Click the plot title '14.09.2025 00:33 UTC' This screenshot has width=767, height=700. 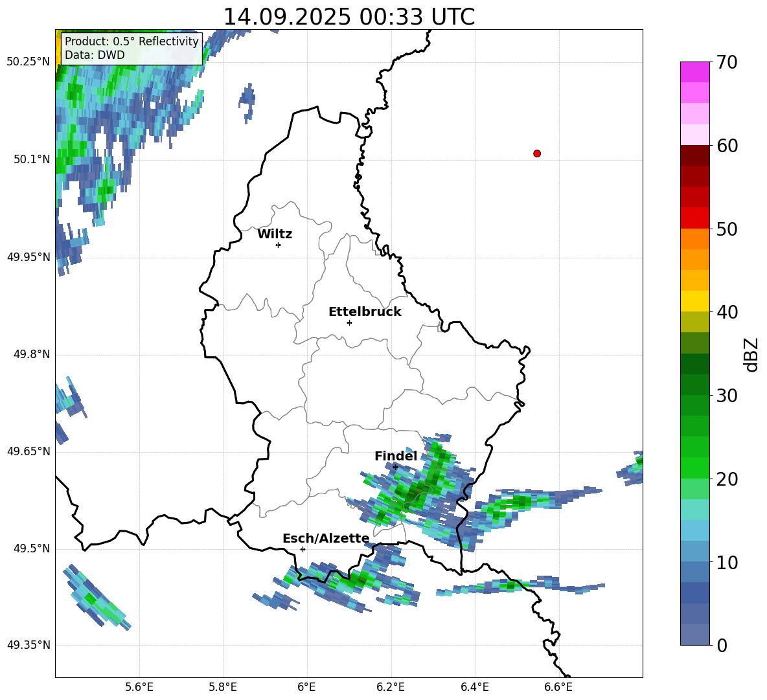349,17
